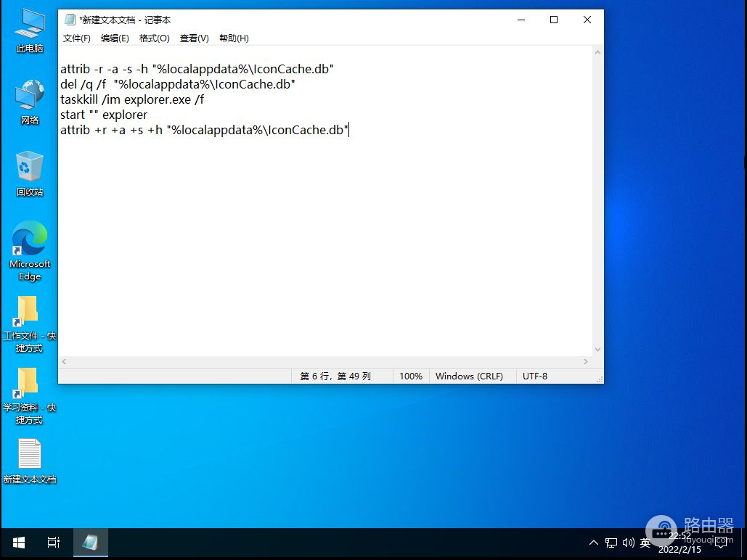Viewport: 747px width, 560px height.
Task: Show hidden tray icons chevron
Action: [594, 543]
